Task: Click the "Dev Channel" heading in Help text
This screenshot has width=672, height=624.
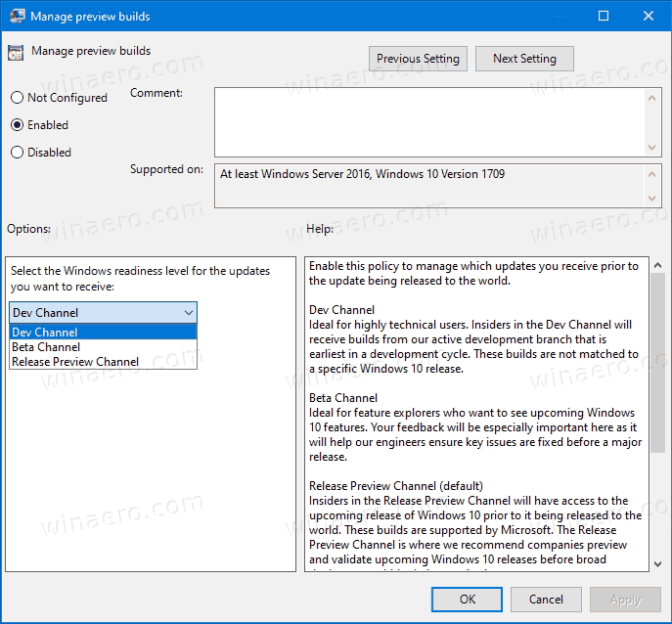Action: 341,310
